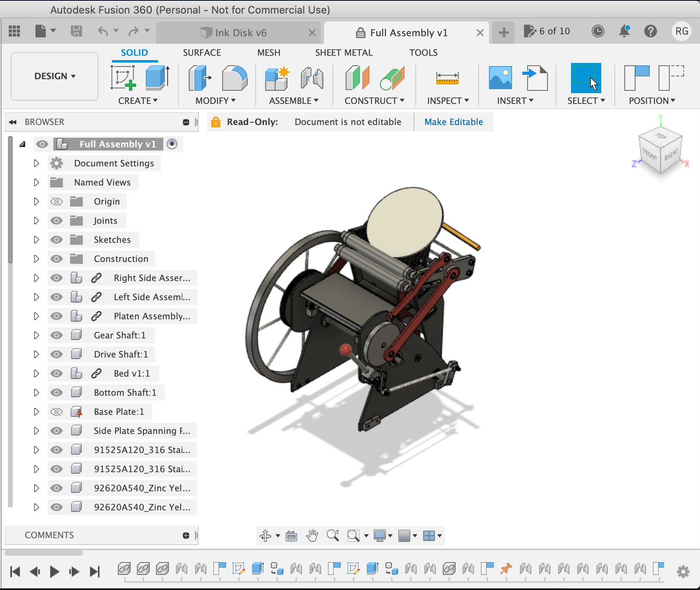Open the notifications bell

point(624,31)
